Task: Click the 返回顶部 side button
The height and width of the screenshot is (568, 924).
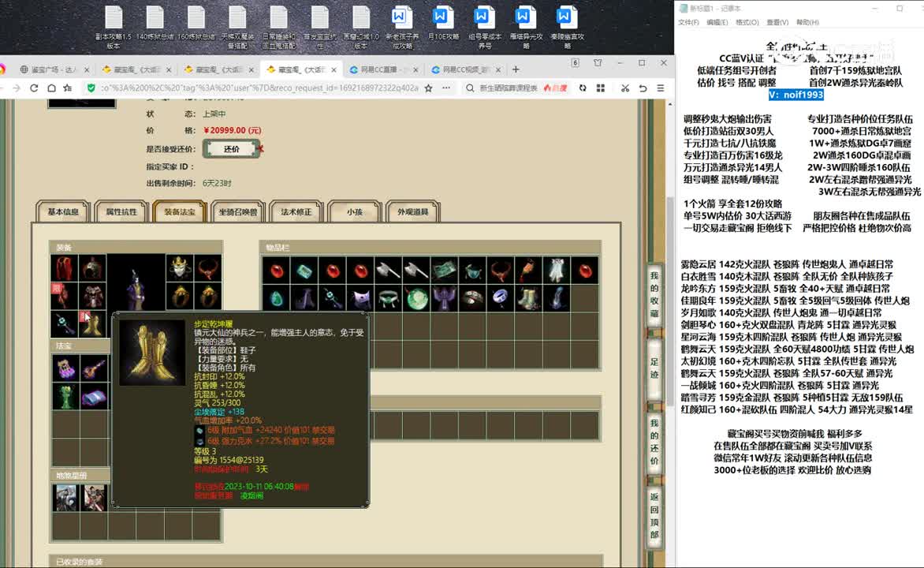Action: coord(654,516)
